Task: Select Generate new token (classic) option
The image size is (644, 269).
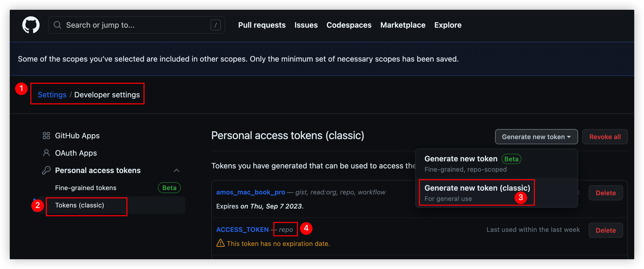Action: [477, 193]
